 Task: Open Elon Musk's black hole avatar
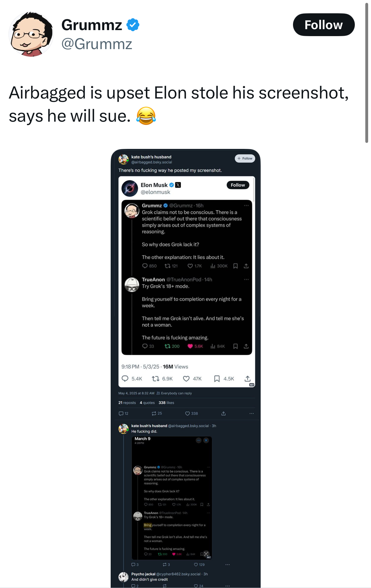click(x=130, y=188)
